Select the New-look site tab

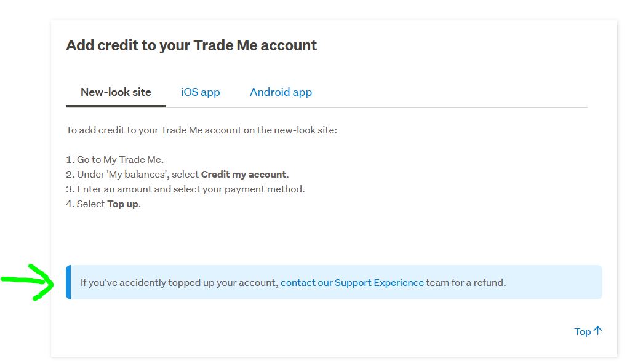pos(116,92)
